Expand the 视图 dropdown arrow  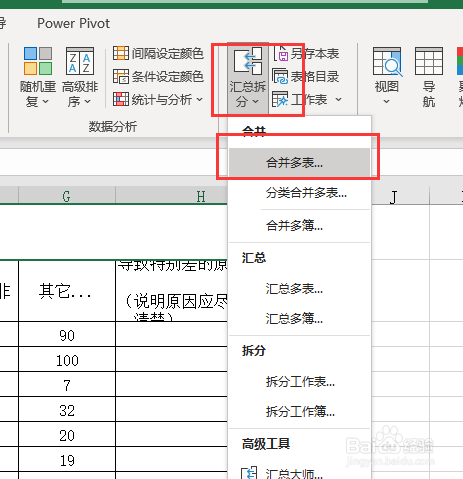point(386,101)
